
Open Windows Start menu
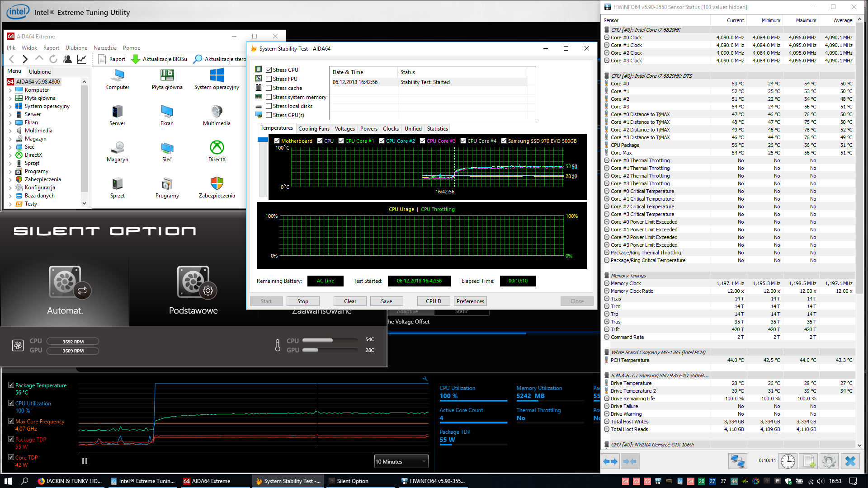click(8, 481)
